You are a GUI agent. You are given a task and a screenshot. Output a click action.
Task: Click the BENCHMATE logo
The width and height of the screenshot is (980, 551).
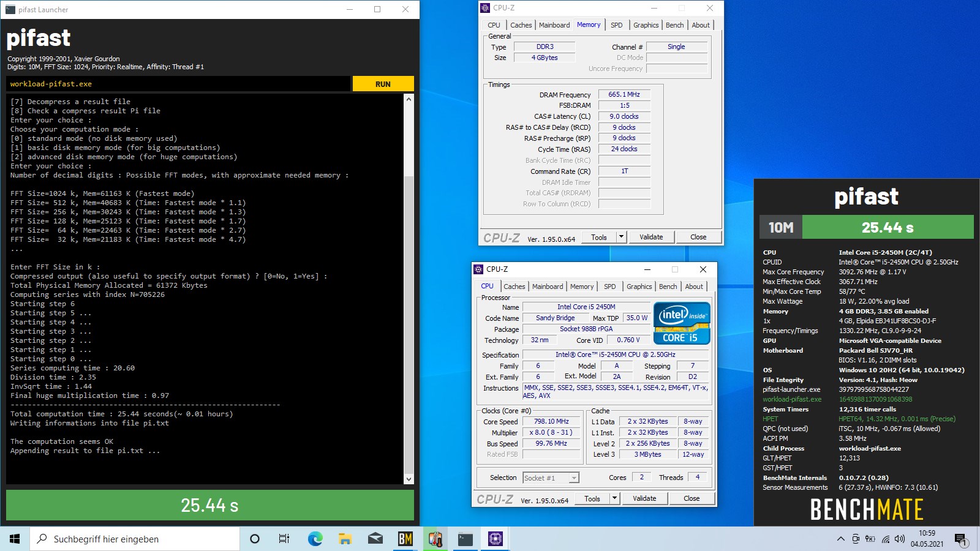tap(867, 509)
